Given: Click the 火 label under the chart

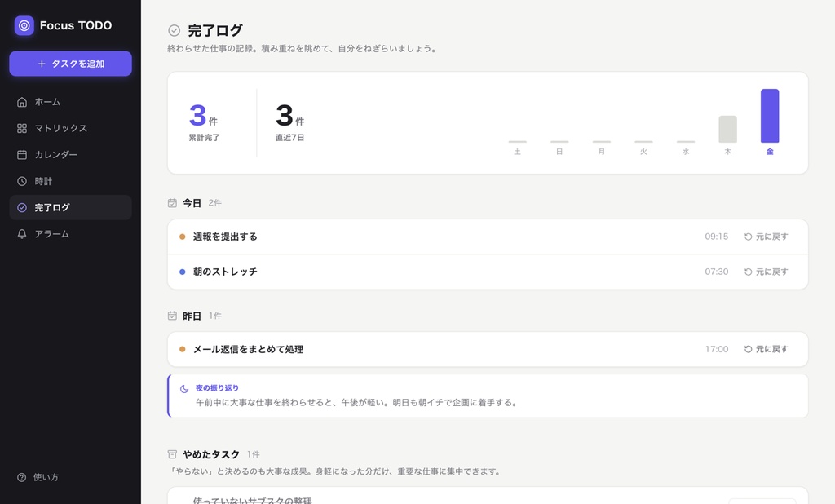Looking at the screenshot, I should pyautogui.click(x=643, y=152).
